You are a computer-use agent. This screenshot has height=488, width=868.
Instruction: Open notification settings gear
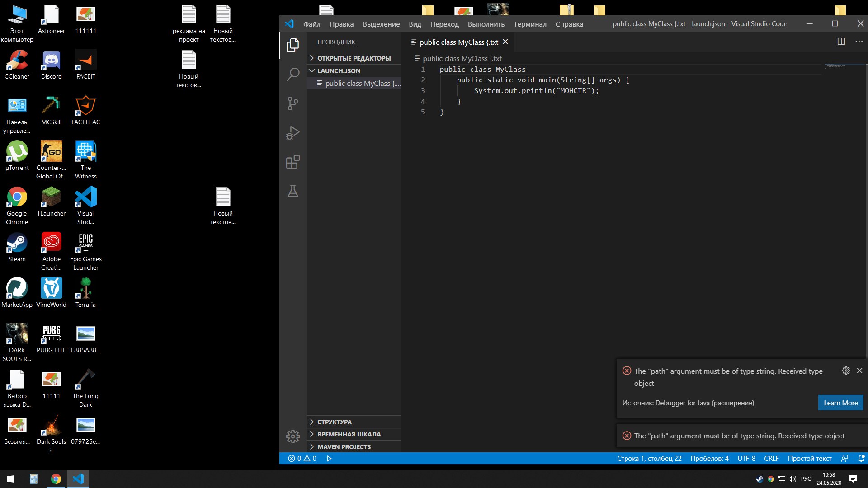846,371
